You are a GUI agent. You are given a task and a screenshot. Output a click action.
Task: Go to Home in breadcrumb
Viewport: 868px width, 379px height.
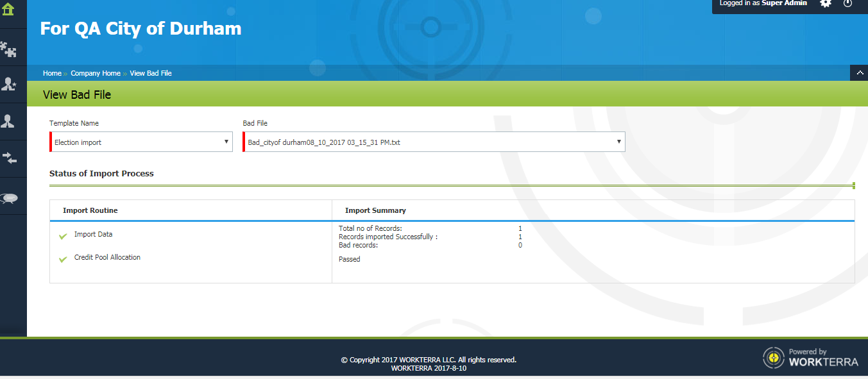[52, 73]
